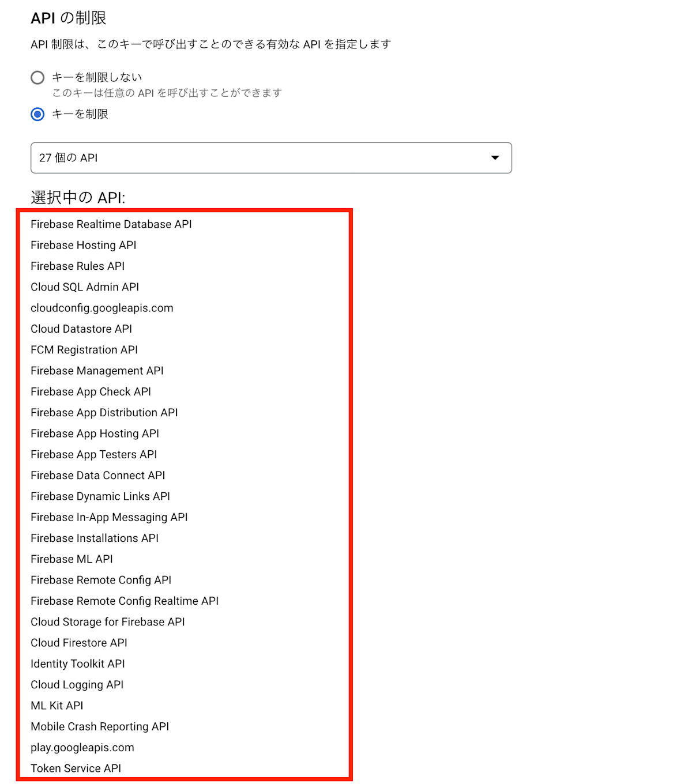Click "Firebase Hosting API" in the list

(x=84, y=245)
